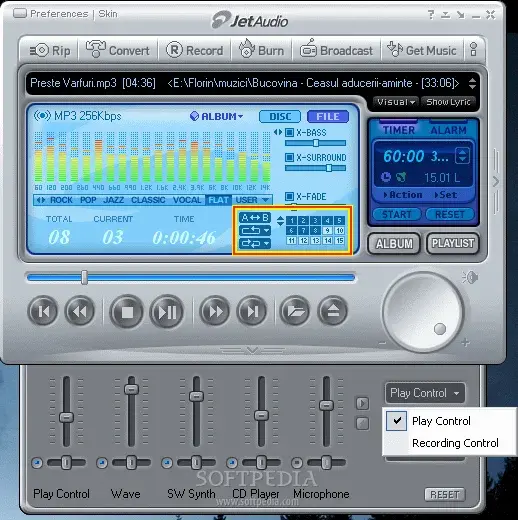The width and height of the screenshot is (518, 520).
Task: Click the mixer RESET button
Action: 445,495
